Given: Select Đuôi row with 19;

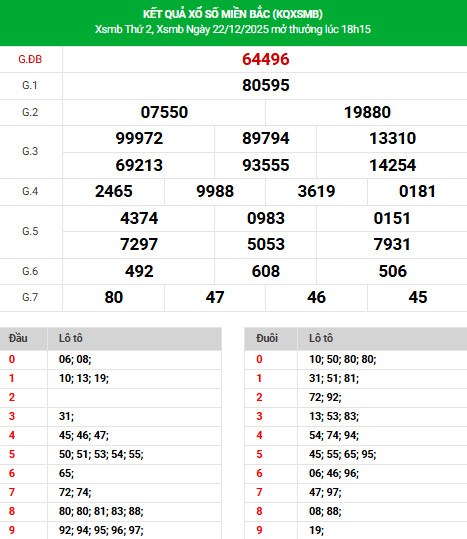Looking at the screenshot, I should click(x=356, y=530).
